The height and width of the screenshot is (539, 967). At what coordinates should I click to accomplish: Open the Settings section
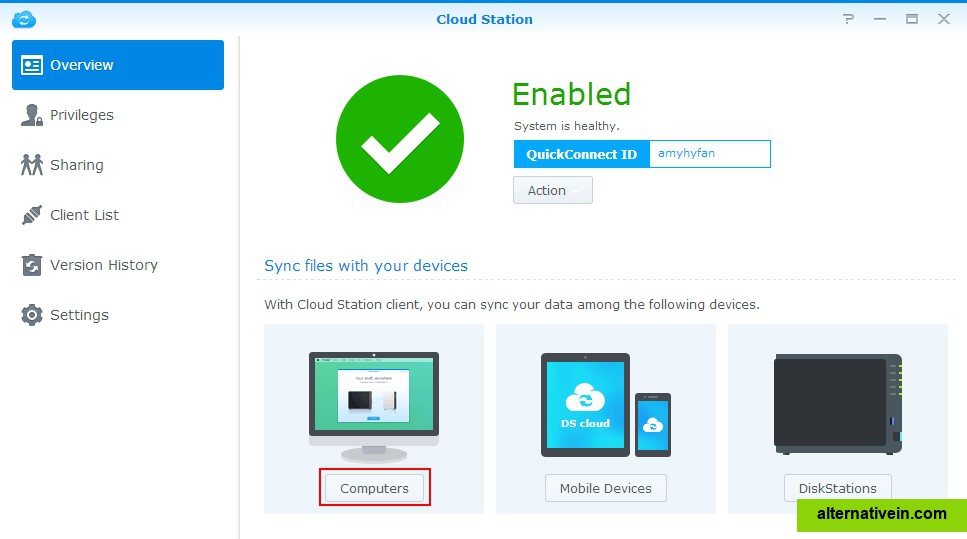pos(118,315)
